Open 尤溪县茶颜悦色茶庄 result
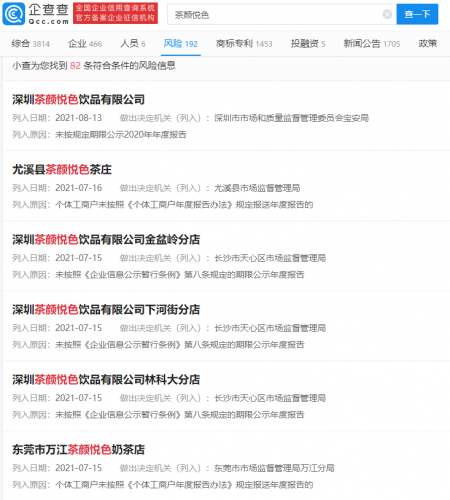The image size is (450, 500). (62, 170)
